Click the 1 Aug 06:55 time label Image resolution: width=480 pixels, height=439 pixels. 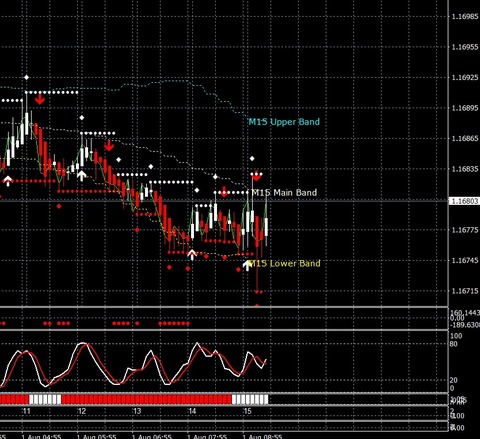pos(152,436)
